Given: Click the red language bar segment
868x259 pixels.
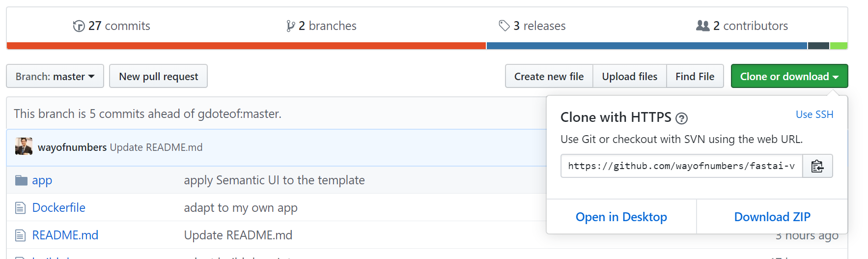Looking at the screenshot, I should coord(246,46).
